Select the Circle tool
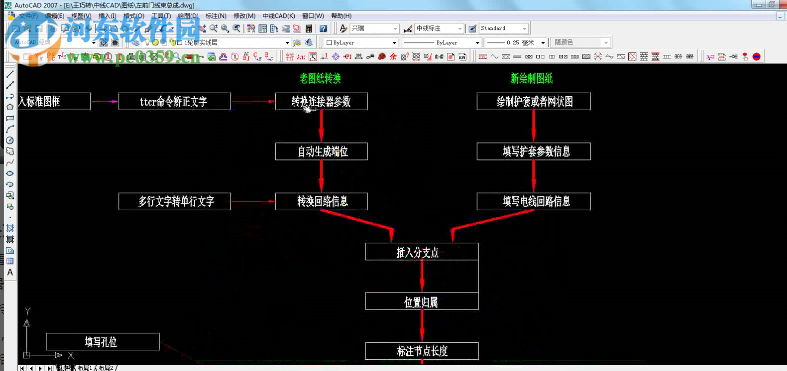The image size is (787, 371). [10, 141]
